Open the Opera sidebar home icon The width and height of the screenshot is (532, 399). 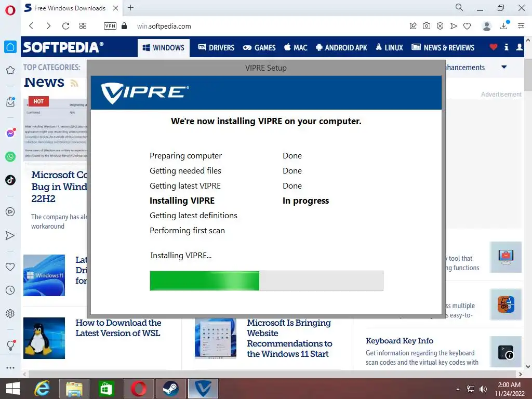click(x=10, y=47)
